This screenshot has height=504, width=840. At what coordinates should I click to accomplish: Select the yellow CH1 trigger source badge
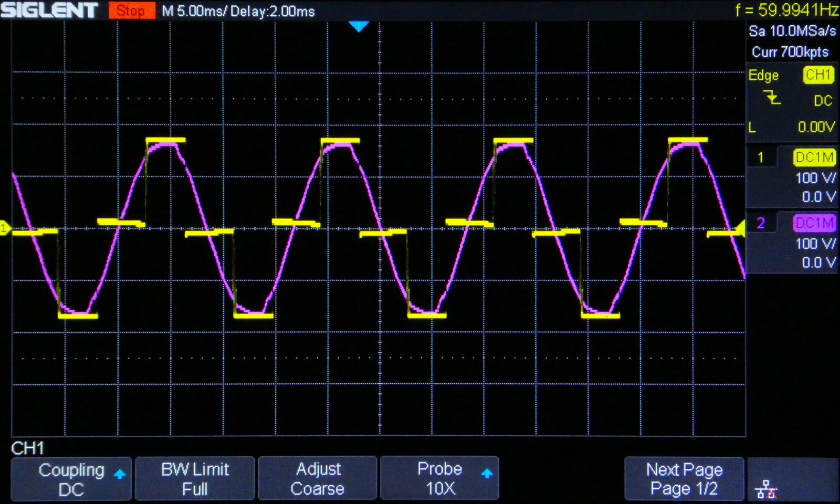click(818, 75)
